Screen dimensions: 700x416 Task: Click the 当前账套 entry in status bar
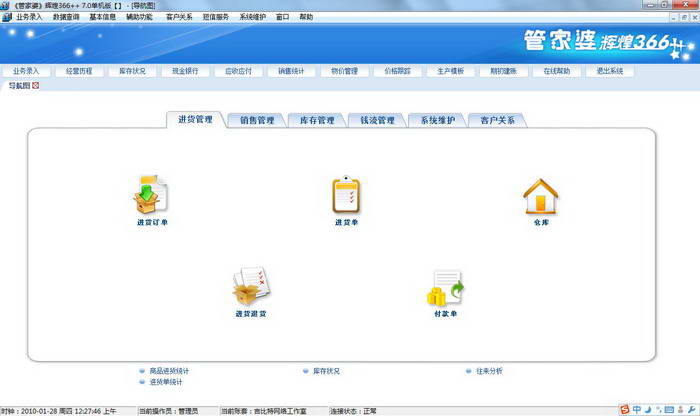coord(264,411)
